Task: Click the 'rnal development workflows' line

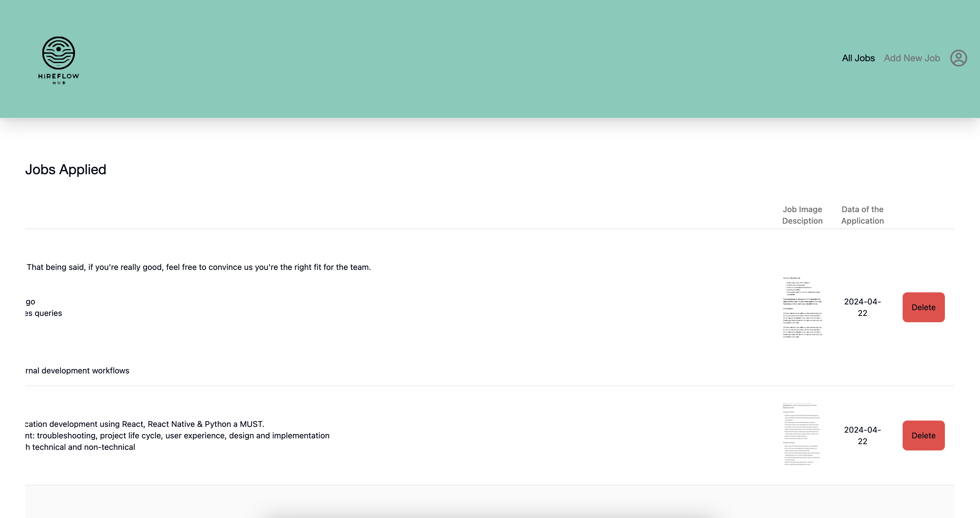Action: [x=77, y=371]
